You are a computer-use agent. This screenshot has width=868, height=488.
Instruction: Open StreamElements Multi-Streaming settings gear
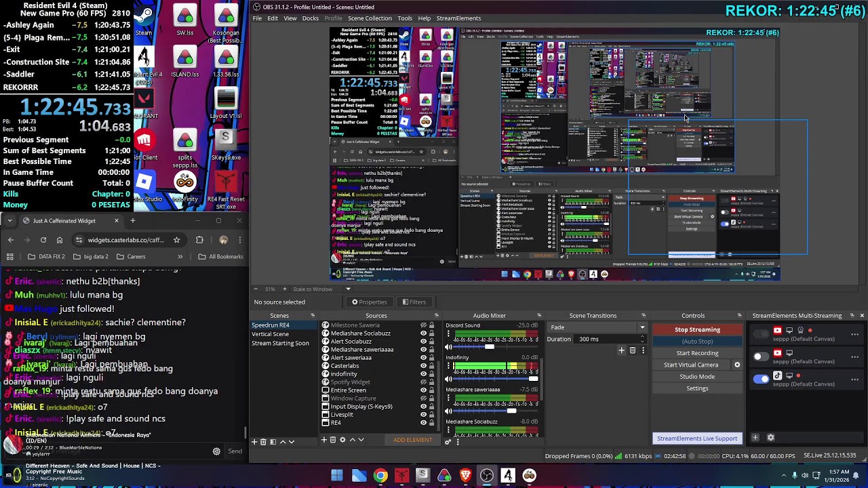pos(770,438)
